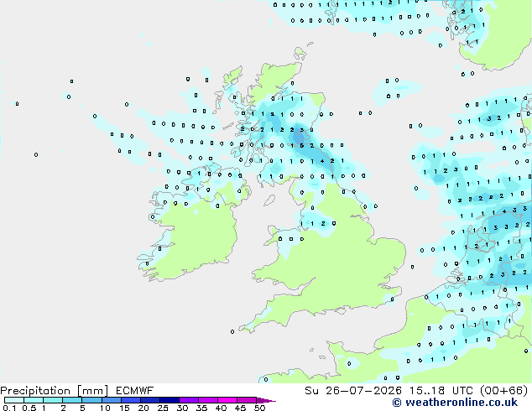This screenshot has height=411, width=532.
Task: Click the 5–10 mm legend swatch
Action: click(x=91, y=400)
